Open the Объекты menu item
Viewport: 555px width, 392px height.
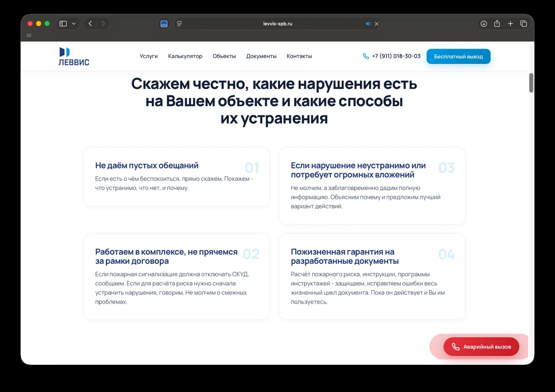[224, 56]
